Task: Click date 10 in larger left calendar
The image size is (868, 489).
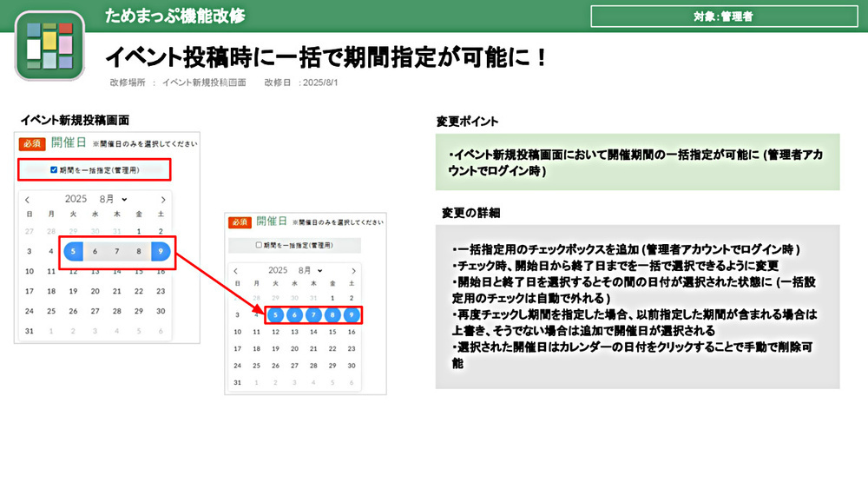Action: [30, 271]
